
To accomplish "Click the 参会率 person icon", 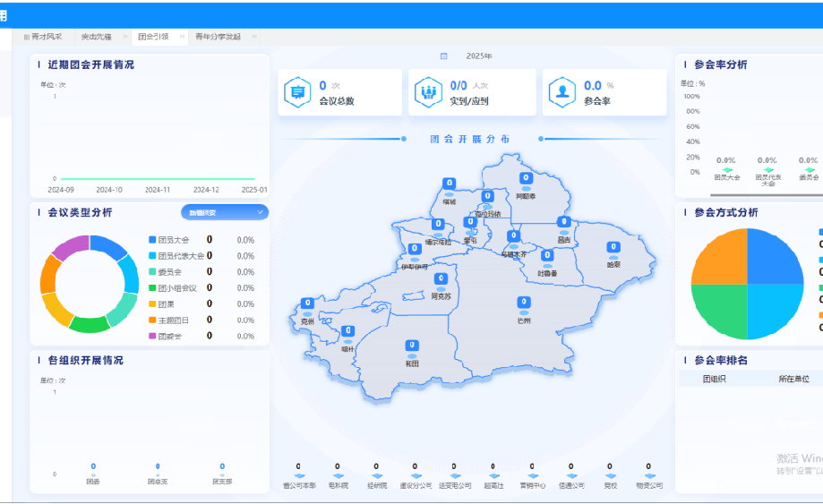I will click(x=562, y=92).
